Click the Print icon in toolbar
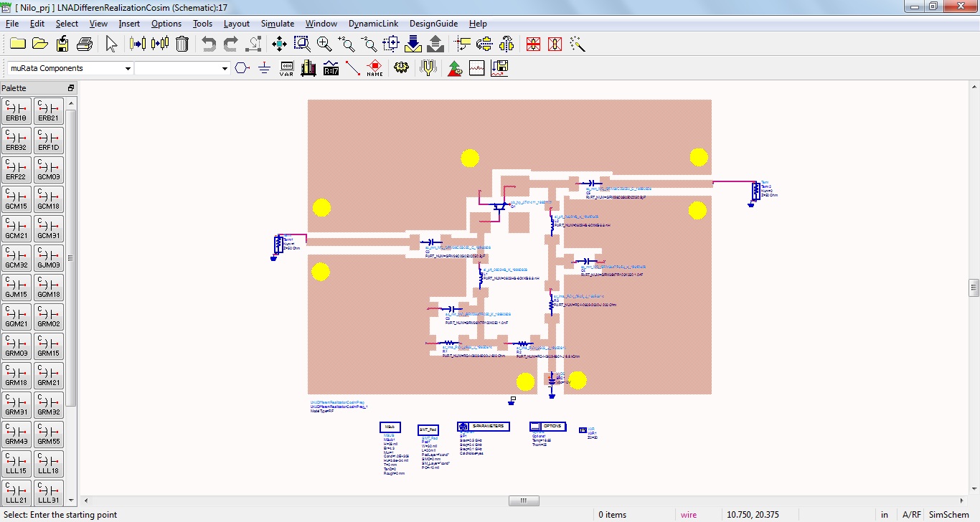 pos(85,44)
